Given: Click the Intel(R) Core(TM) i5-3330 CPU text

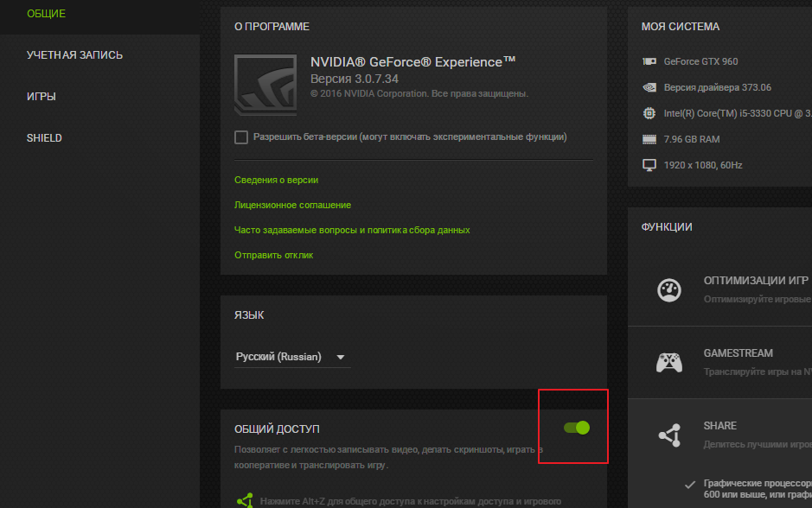Looking at the screenshot, I should coord(738,113).
